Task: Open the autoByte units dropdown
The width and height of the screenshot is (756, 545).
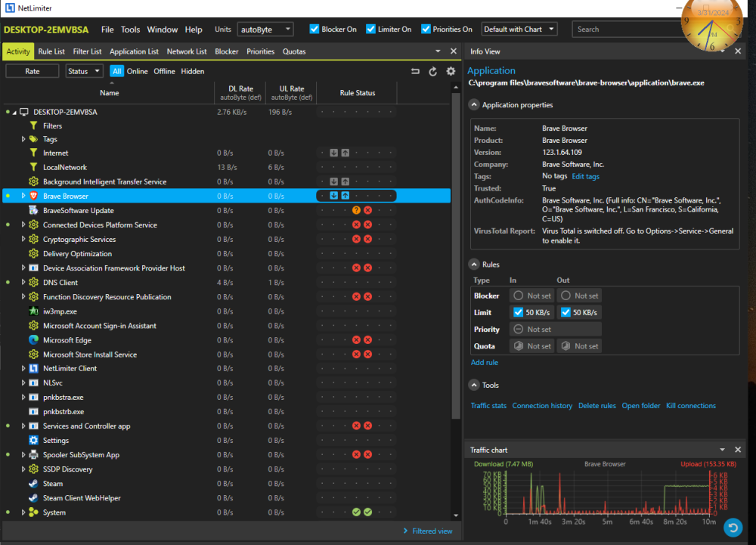Action: (x=265, y=29)
